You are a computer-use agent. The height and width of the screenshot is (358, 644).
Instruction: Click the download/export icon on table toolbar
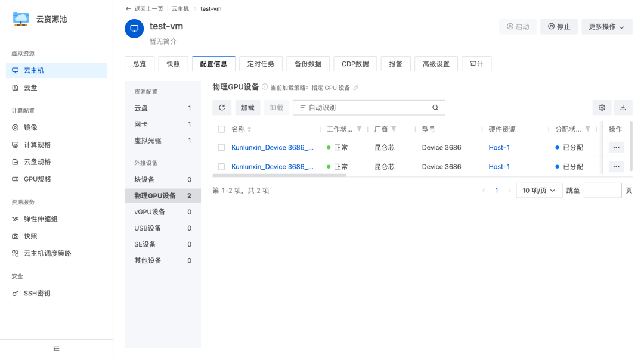coord(623,108)
